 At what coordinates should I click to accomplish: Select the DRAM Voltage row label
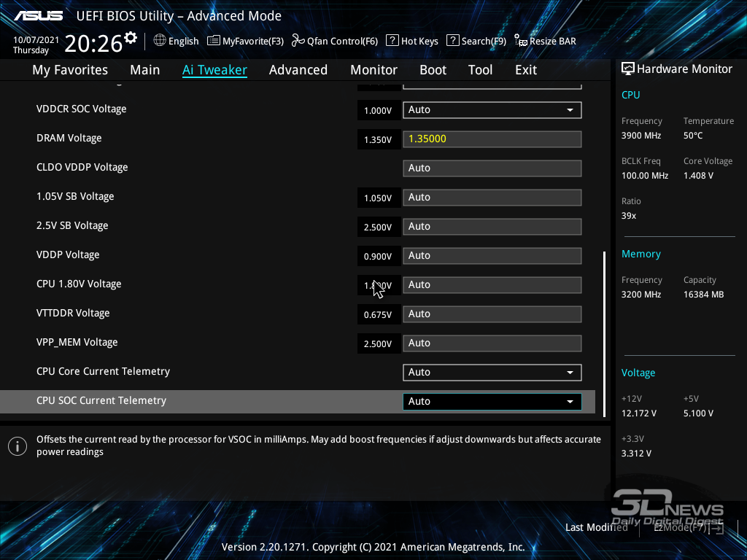tap(69, 138)
